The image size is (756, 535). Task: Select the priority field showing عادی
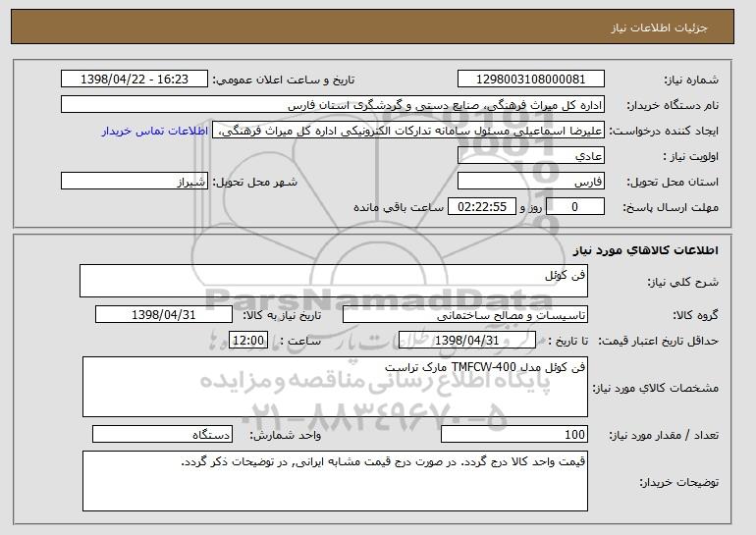531,156
